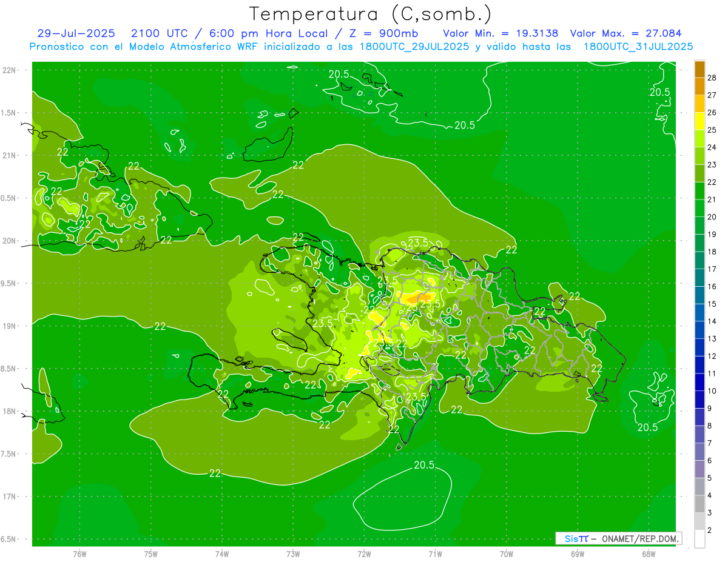Pick the yellow swatch between 25 and 26

pos(699,121)
